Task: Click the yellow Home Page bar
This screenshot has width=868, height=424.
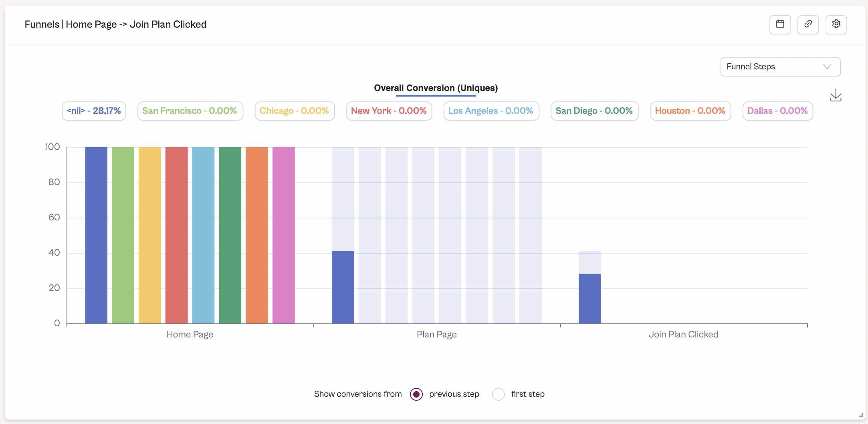Action: pyautogui.click(x=150, y=235)
